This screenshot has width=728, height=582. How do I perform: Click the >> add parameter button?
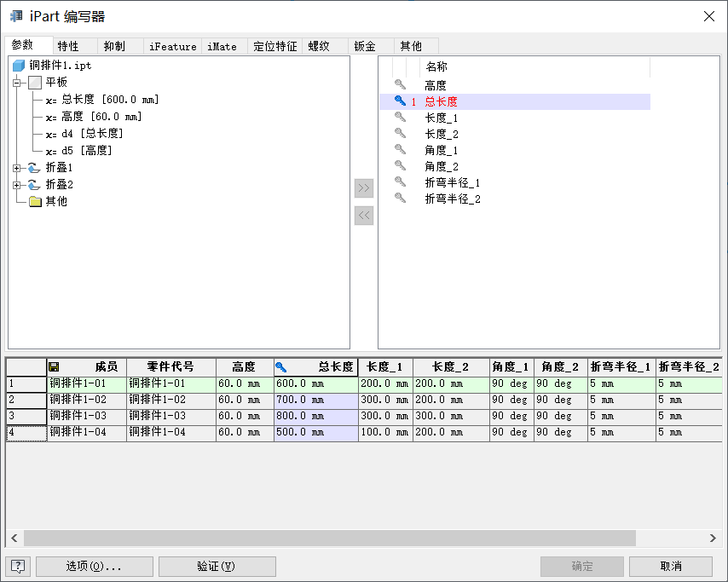click(x=364, y=188)
